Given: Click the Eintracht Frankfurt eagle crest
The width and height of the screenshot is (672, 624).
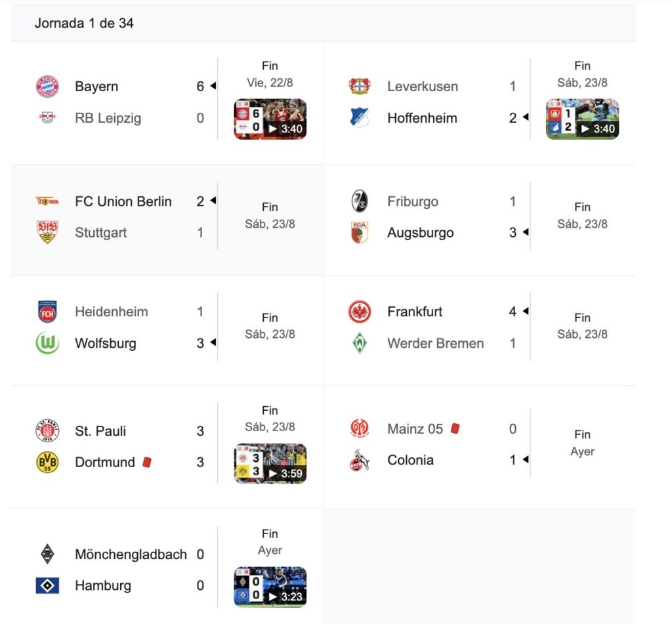Looking at the screenshot, I should tap(360, 312).
